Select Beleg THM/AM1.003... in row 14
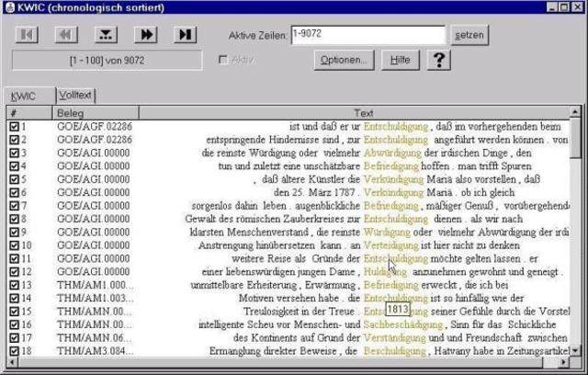The width and height of the screenshot is (588, 375). pos(96,299)
